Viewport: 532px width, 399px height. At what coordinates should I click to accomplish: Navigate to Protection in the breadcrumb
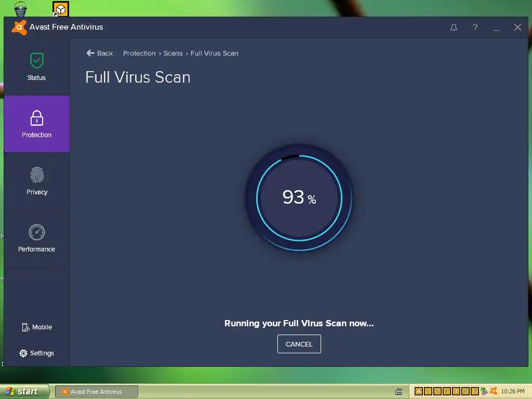(139, 54)
